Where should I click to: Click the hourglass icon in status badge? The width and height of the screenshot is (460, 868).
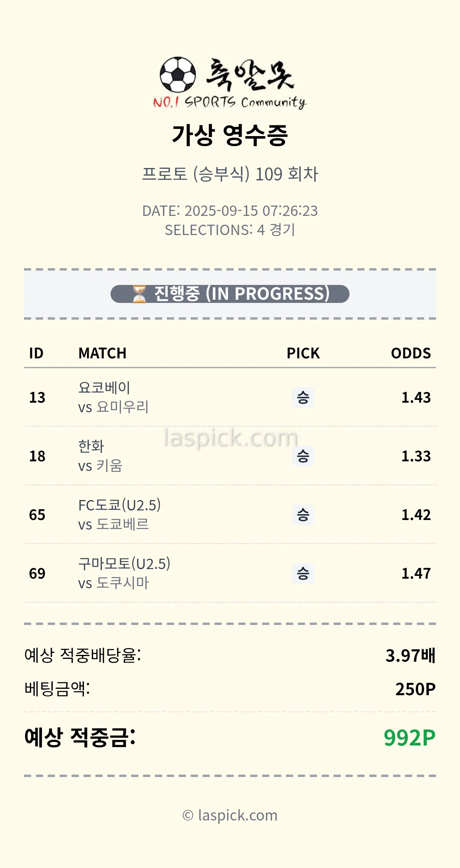click(x=139, y=294)
